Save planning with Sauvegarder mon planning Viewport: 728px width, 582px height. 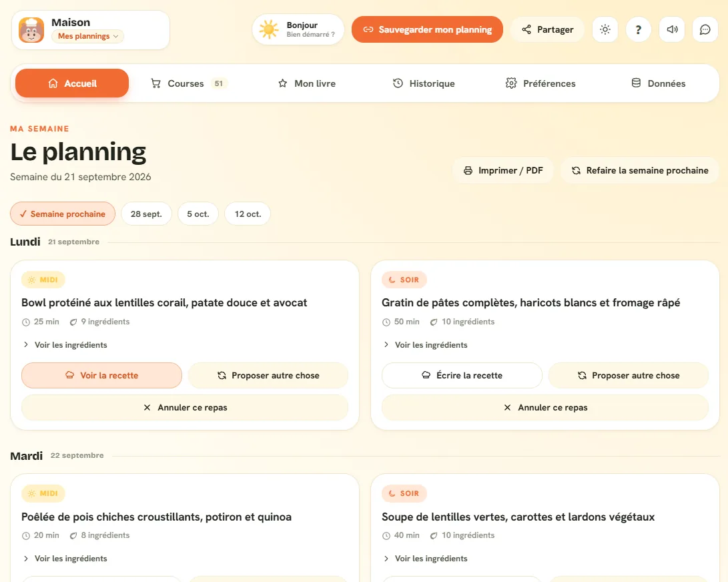(427, 29)
